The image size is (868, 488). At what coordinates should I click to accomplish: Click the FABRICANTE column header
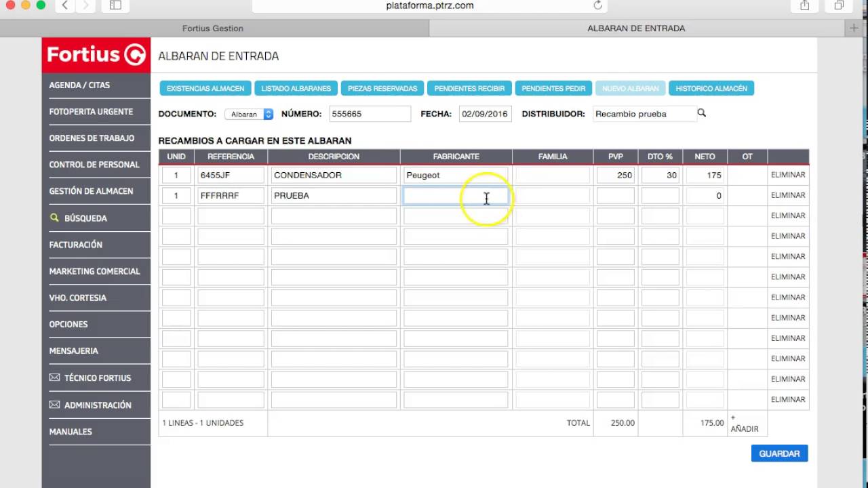point(456,157)
